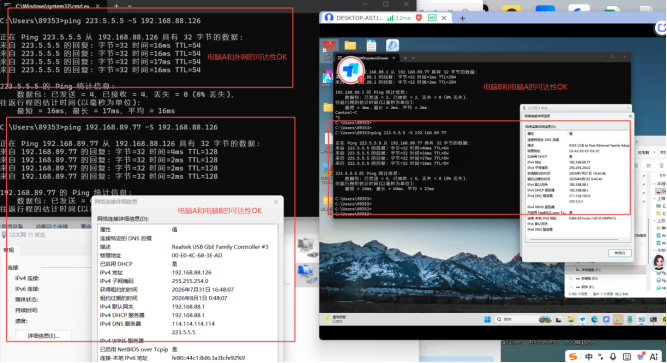Click the large ToDesk floating round icon
Image resolution: width=667 pixels, height=363 pixels.
coord(351,70)
